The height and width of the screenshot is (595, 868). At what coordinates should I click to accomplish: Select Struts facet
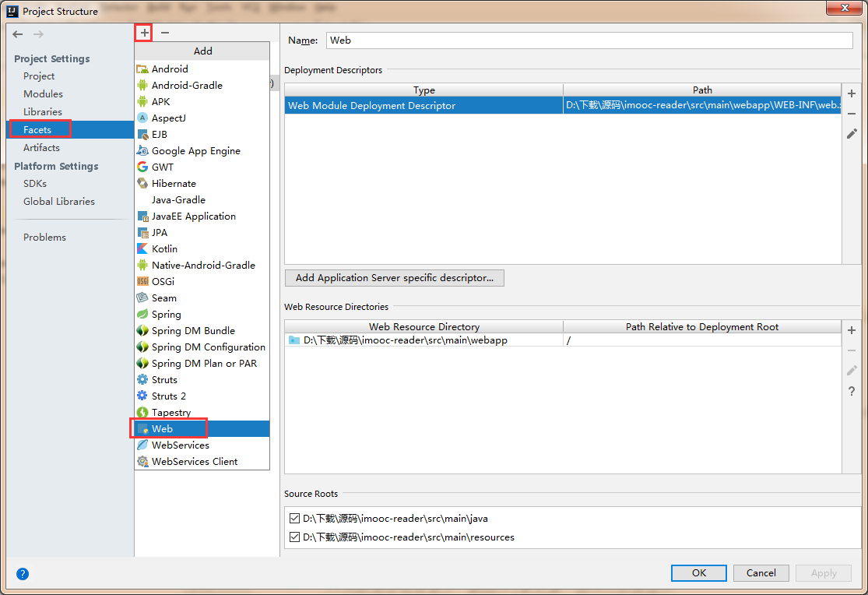click(202, 379)
